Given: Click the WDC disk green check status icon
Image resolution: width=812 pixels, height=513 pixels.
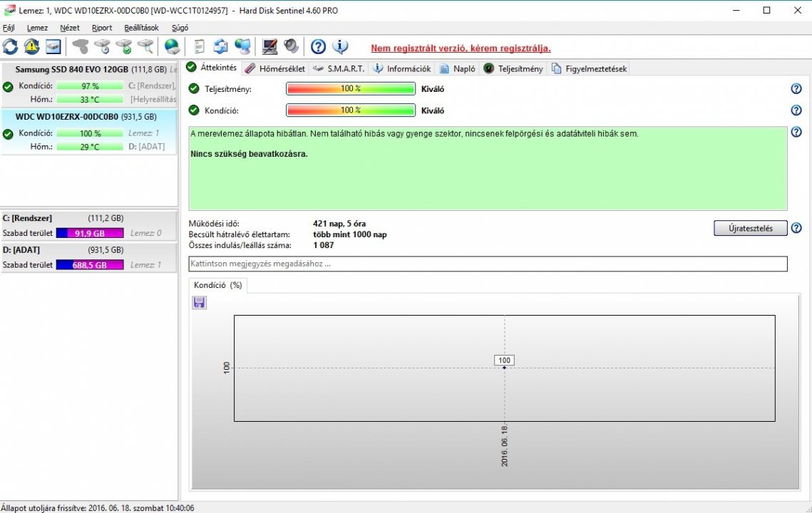Looking at the screenshot, I should coord(8,134).
